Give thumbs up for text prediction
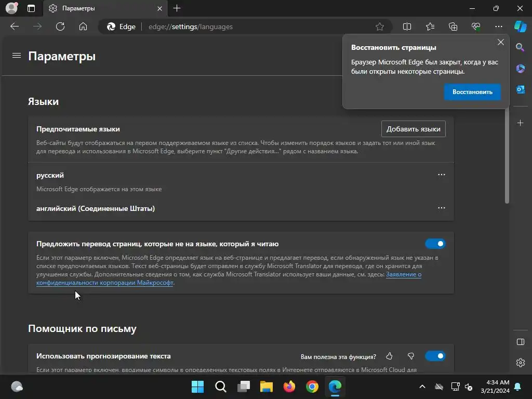The height and width of the screenshot is (399, 532). coord(389,356)
